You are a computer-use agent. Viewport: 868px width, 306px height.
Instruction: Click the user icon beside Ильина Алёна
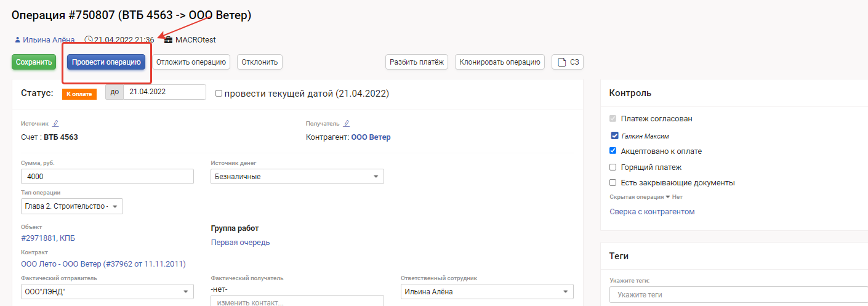(x=17, y=40)
